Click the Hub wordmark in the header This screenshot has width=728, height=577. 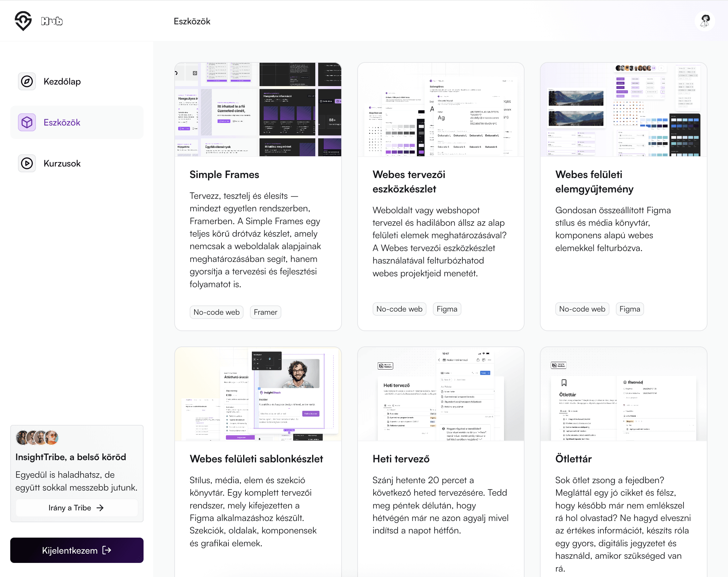(52, 21)
